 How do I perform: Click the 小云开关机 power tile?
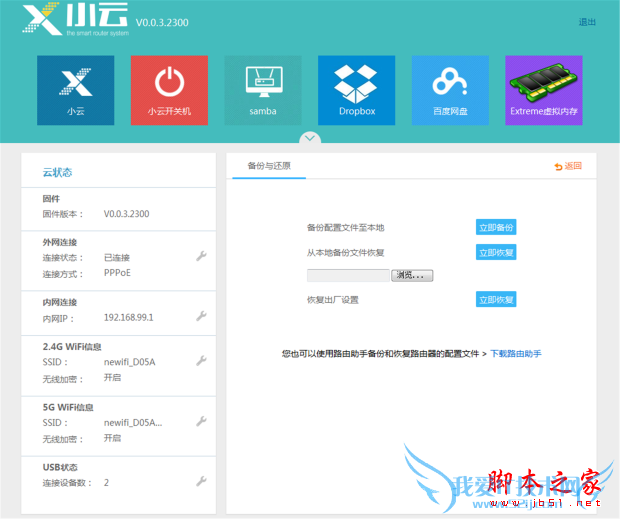[x=169, y=91]
